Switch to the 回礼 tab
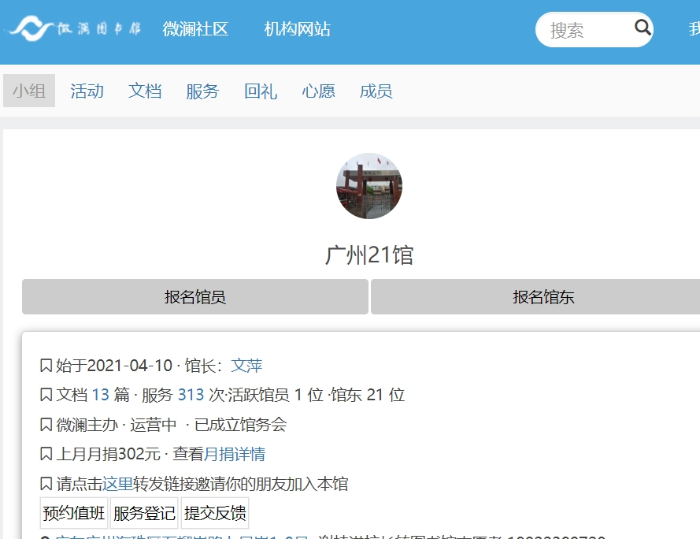 click(260, 91)
